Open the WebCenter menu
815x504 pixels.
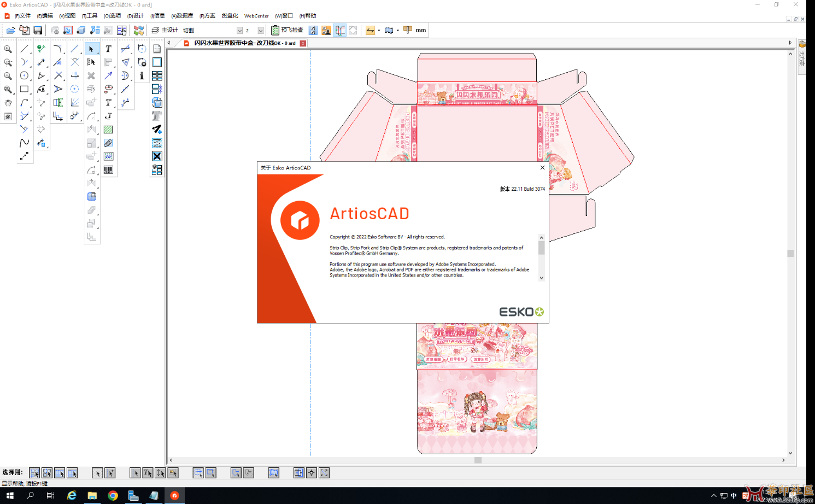tap(256, 16)
